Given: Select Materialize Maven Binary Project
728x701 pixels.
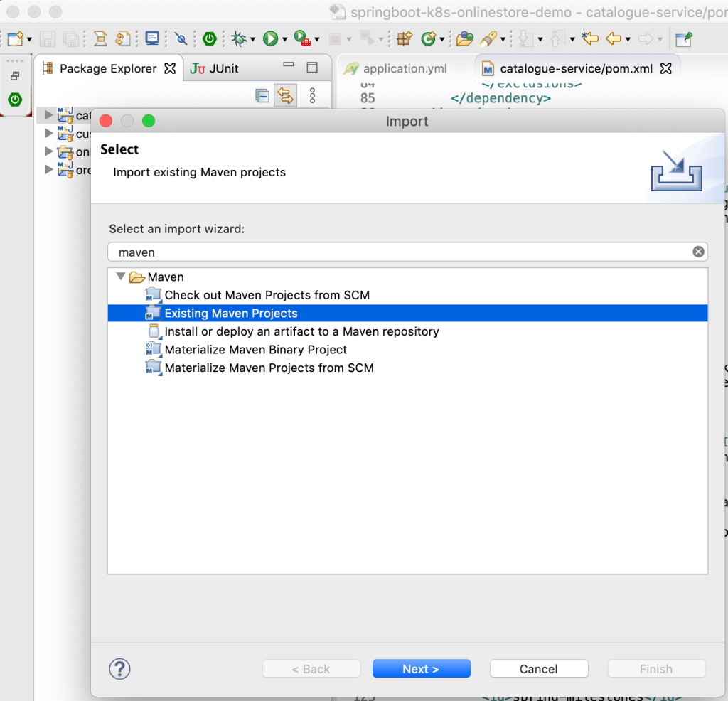Looking at the screenshot, I should point(255,350).
